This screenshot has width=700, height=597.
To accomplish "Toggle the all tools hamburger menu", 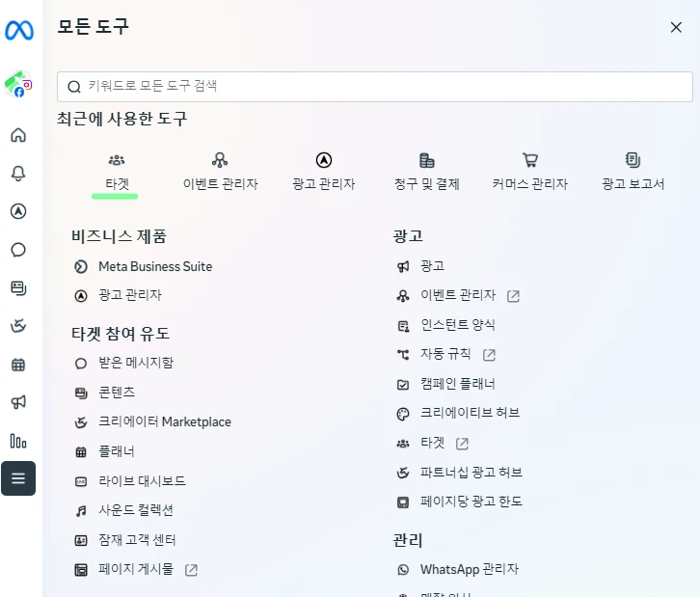I will click(18, 478).
